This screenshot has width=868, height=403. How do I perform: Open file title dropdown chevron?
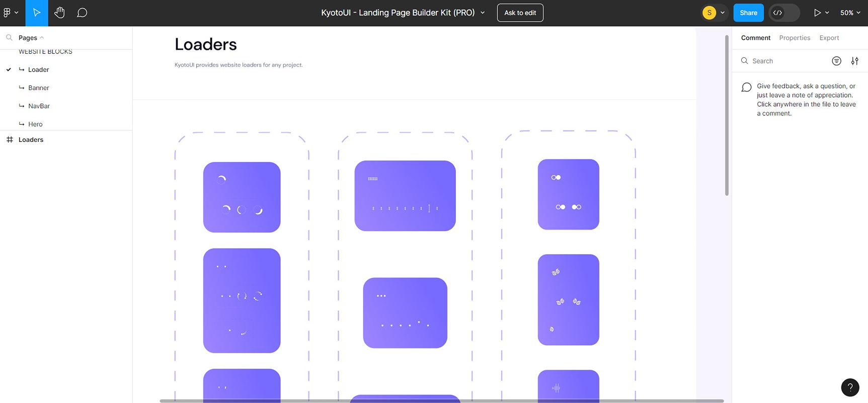[x=483, y=13]
